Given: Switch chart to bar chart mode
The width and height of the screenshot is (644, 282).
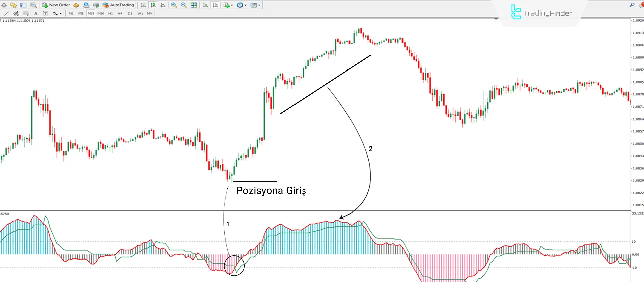Looking at the screenshot, I should (143, 5).
